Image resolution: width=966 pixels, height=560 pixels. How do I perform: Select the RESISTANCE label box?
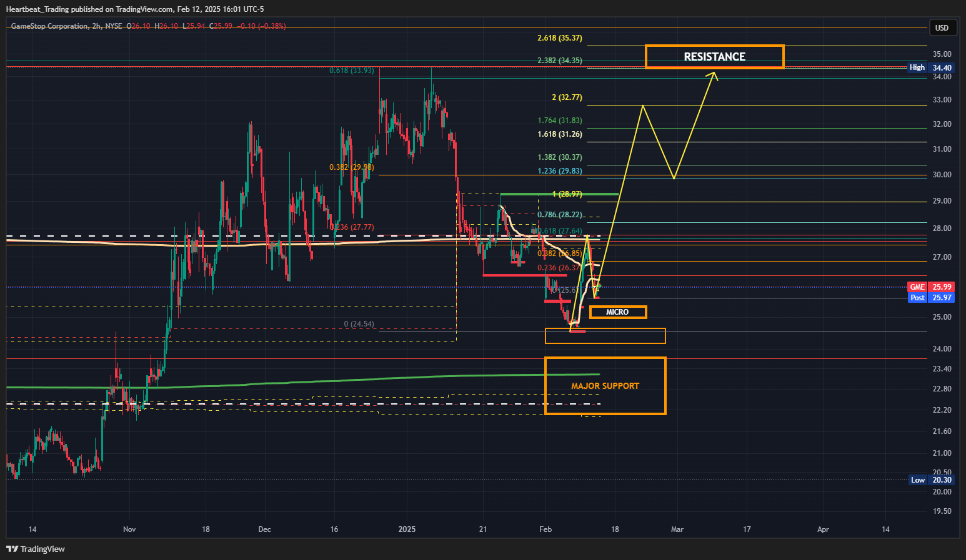pos(714,57)
